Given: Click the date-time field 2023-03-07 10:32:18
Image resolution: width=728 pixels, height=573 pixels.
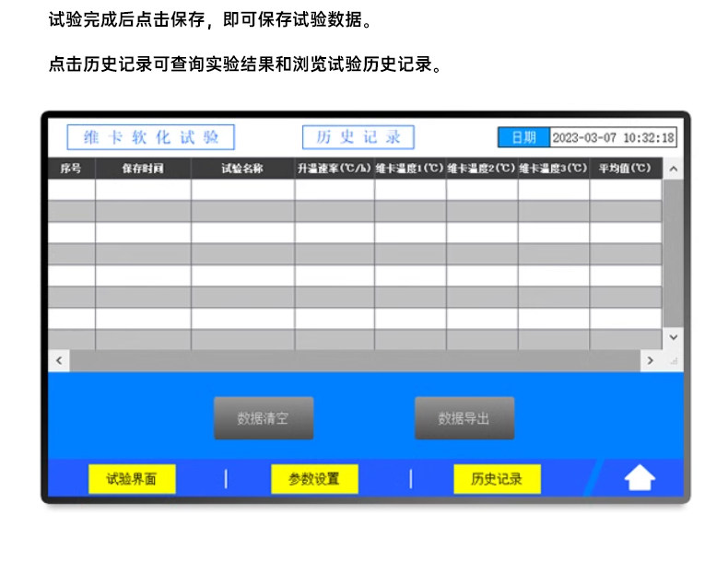Looking at the screenshot, I should (x=613, y=138).
